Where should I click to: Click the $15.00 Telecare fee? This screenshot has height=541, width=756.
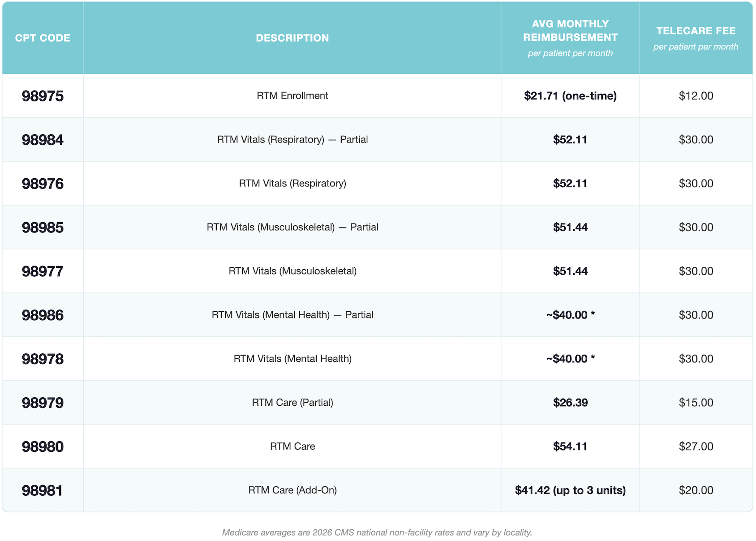[x=696, y=403]
